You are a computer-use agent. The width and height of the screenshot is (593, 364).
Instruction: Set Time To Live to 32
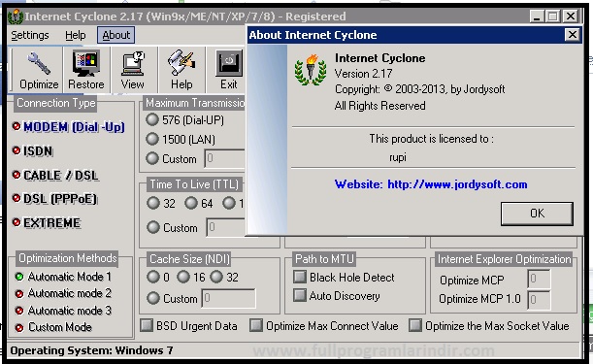(153, 203)
